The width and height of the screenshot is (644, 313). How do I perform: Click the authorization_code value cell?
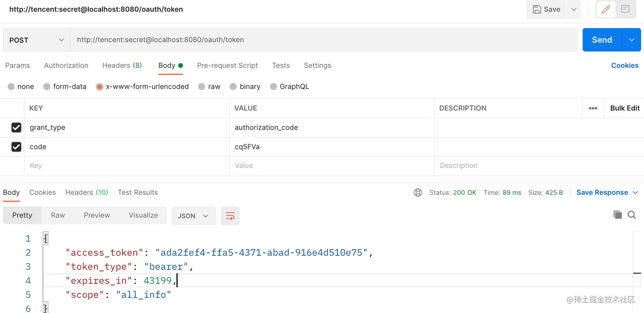[x=332, y=128]
